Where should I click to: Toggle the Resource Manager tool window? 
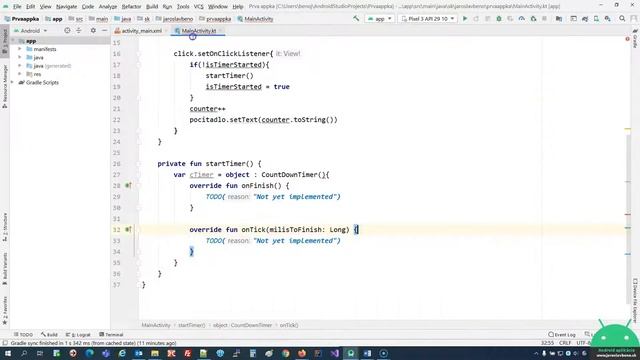(x=4, y=87)
